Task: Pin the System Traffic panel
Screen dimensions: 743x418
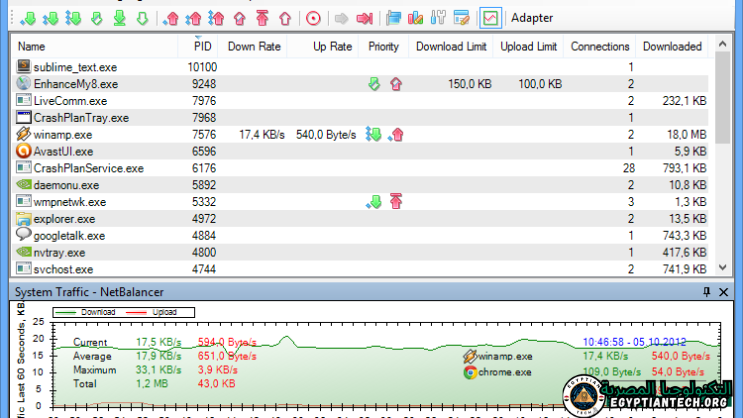Action: 707,292
